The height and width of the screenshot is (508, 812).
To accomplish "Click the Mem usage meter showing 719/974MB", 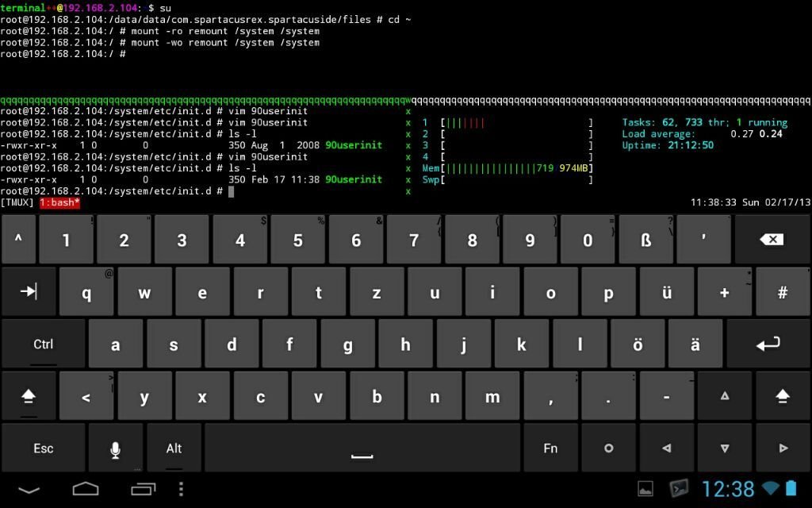I will pos(507,168).
